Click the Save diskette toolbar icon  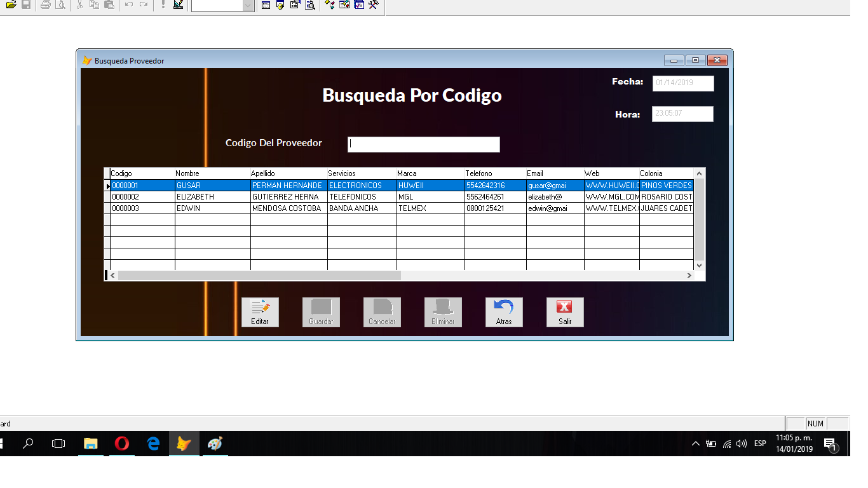[26, 4]
